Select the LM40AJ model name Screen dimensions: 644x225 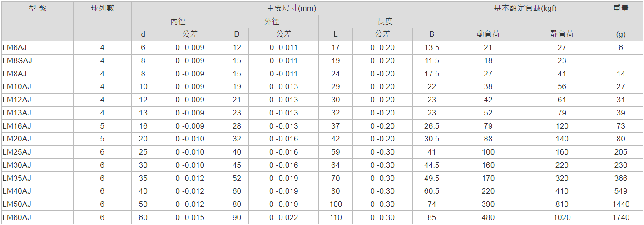tap(16, 191)
